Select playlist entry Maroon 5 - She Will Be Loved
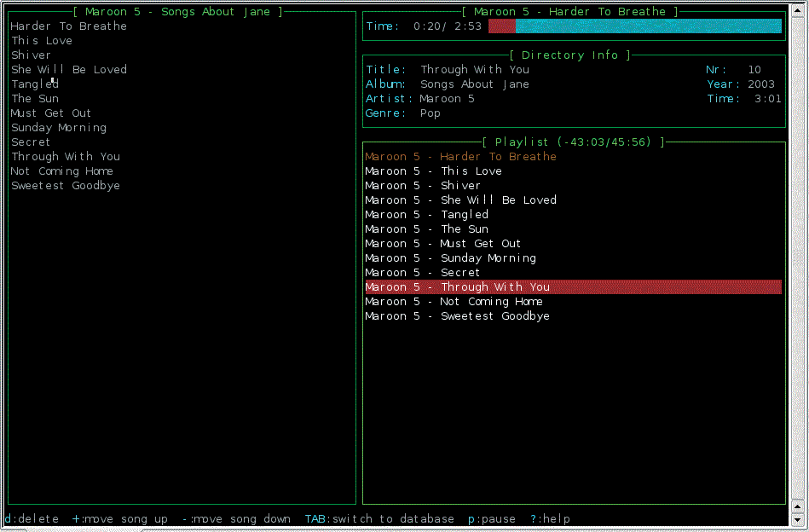 [x=460, y=199]
